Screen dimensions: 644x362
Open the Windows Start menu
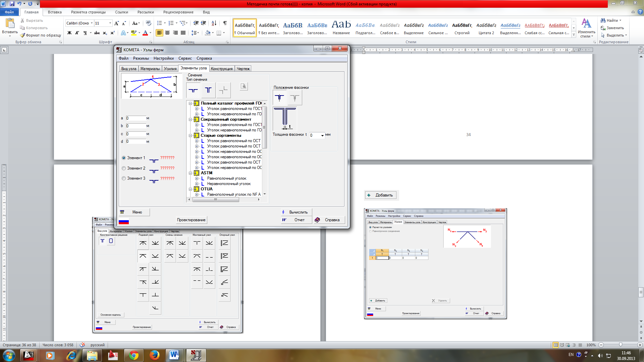9,355
